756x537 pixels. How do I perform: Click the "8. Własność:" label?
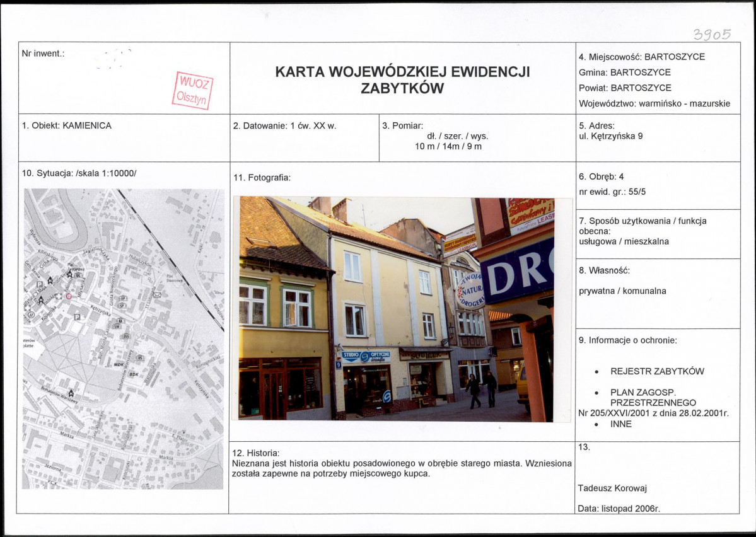(604, 271)
